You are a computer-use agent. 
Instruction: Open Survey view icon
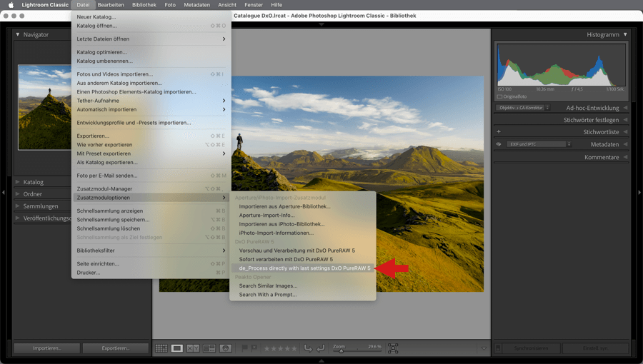(x=209, y=348)
